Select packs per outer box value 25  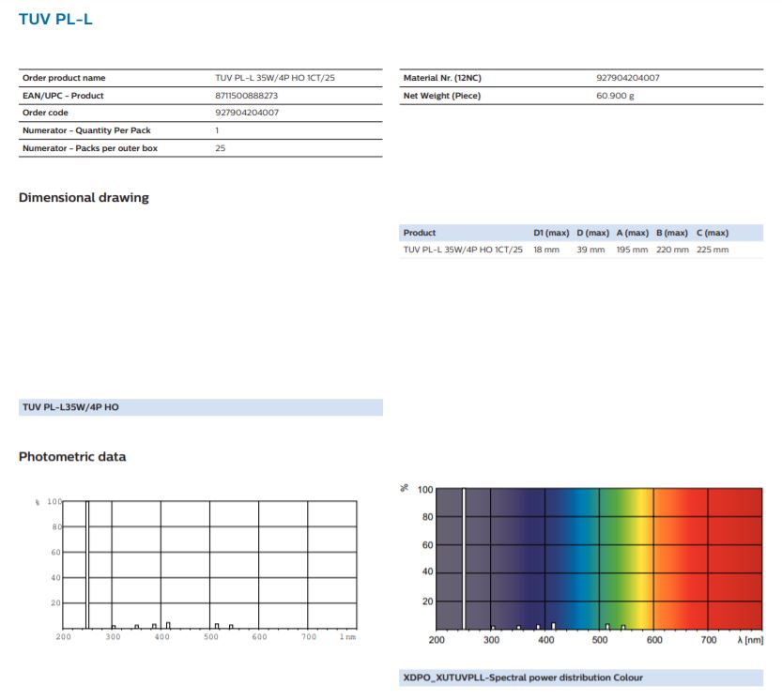coord(220,148)
